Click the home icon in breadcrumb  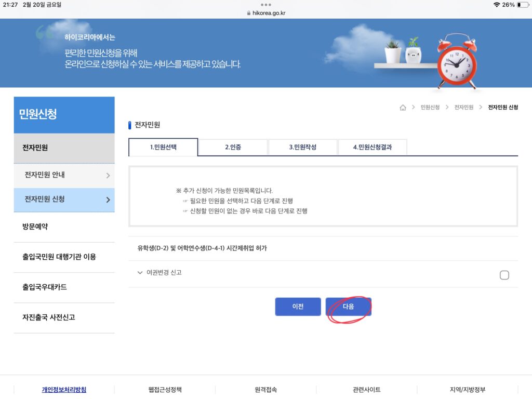tap(403, 108)
